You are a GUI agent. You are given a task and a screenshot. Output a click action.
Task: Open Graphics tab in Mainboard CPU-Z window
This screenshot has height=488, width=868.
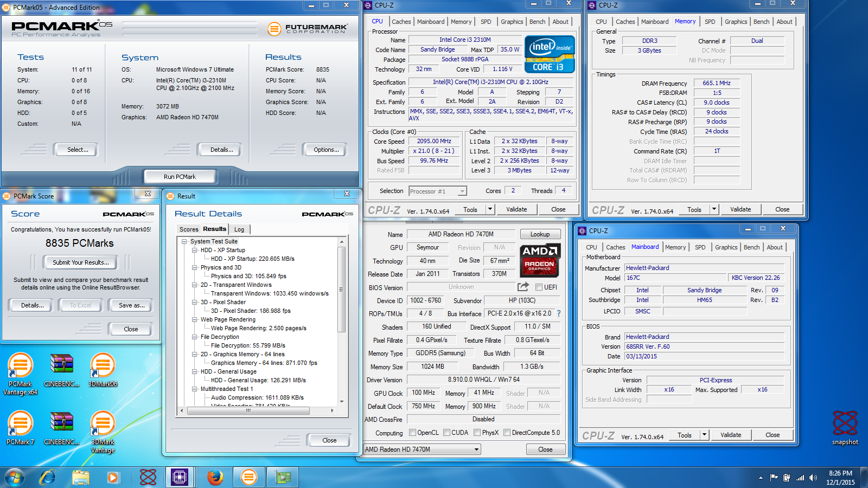click(726, 247)
